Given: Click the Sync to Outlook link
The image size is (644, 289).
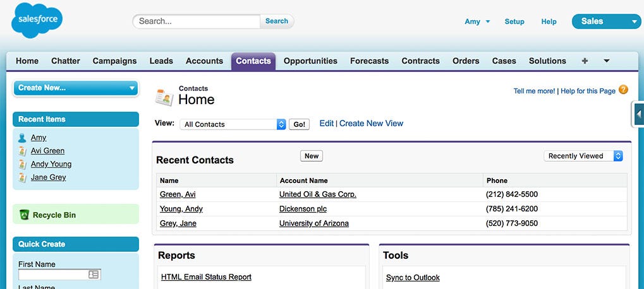Looking at the screenshot, I should click(413, 278).
